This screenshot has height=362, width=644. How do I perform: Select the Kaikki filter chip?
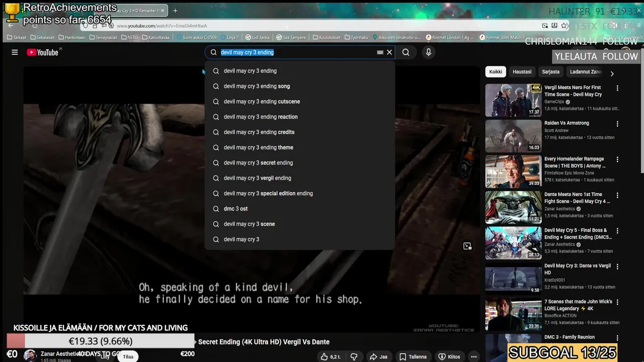[x=496, y=72]
